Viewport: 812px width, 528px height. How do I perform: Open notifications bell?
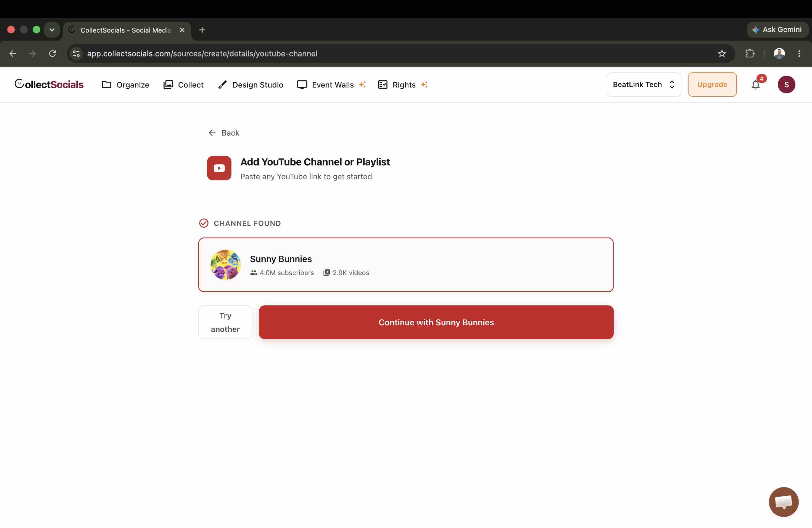click(756, 85)
